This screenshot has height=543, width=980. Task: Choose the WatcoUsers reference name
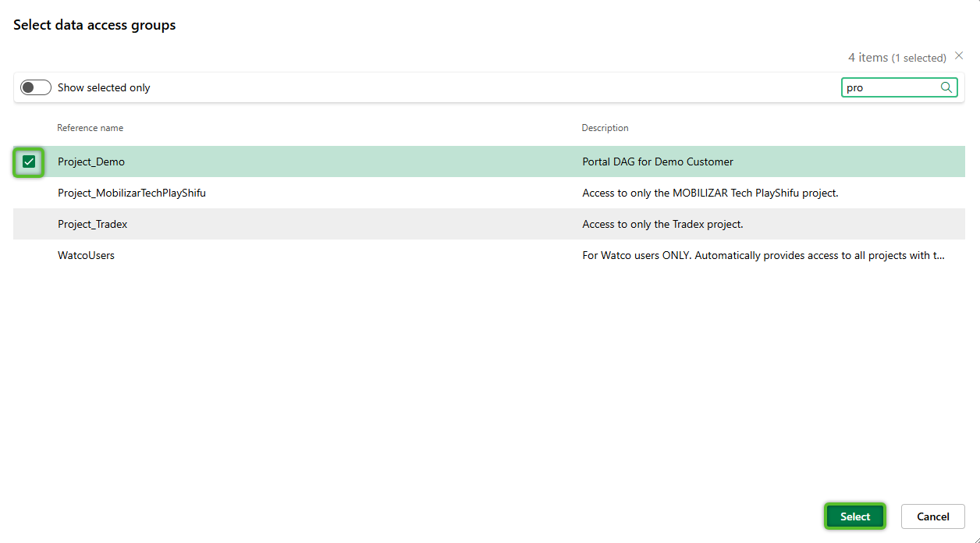pos(86,255)
